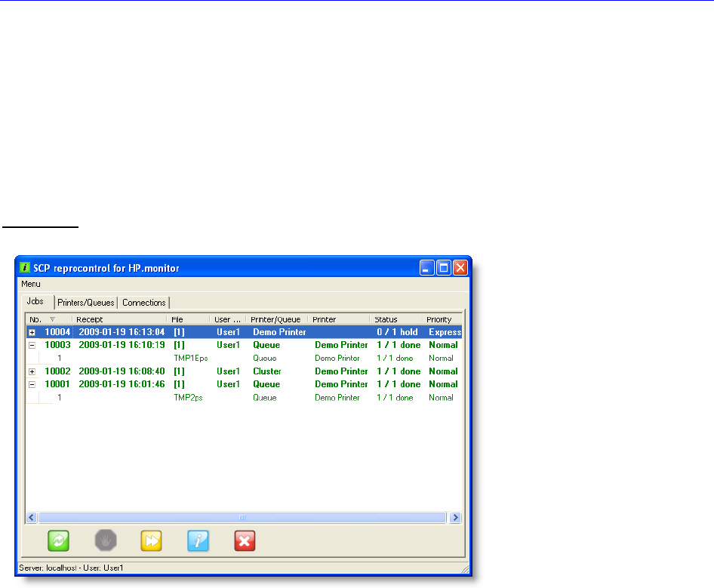Image resolution: width=714 pixels, height=588 pixels.
Task: Collapse job 10001 tree node
Action: (32, 384)
